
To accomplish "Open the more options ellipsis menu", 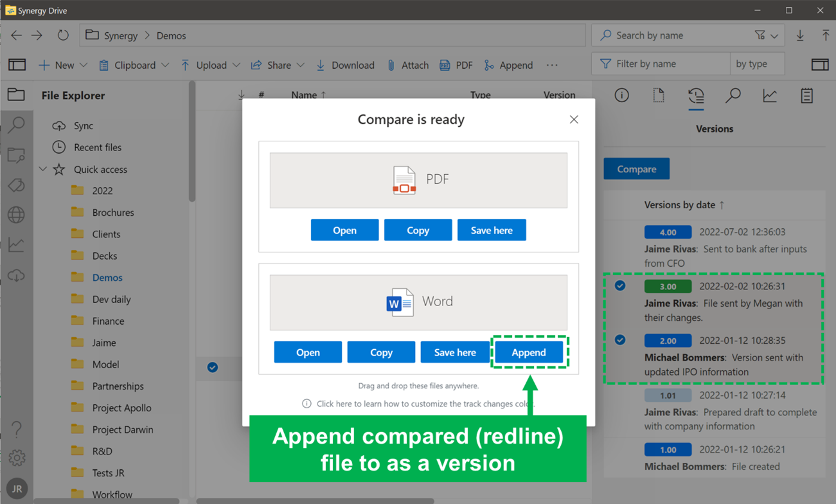I will click(x=552, y=65).
